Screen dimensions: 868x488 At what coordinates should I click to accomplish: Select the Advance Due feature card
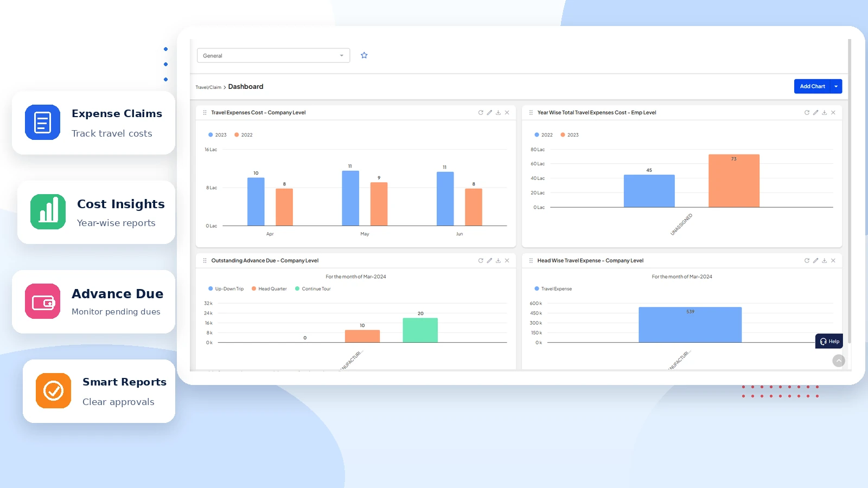point(93,301)
